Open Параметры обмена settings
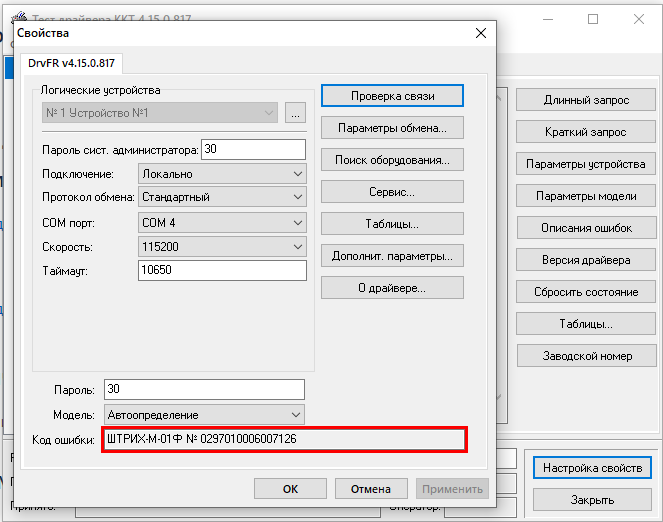 click(392, 128)
